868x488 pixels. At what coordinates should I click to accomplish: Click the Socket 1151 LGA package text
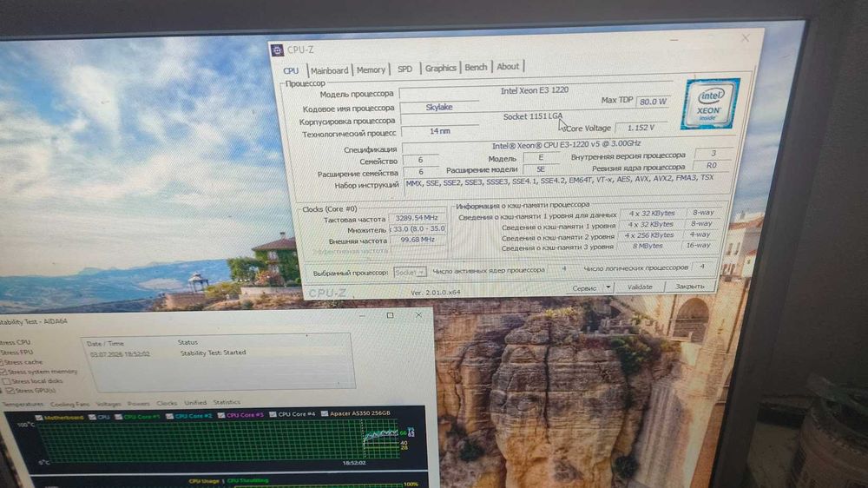(533, 116)
